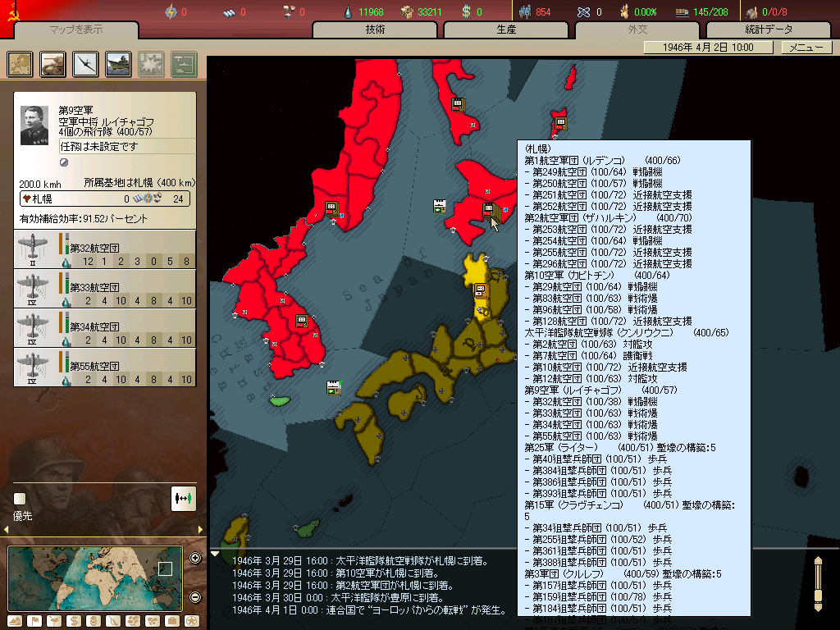Switch to the マップを表示 map tab

(x=76, y=30)
